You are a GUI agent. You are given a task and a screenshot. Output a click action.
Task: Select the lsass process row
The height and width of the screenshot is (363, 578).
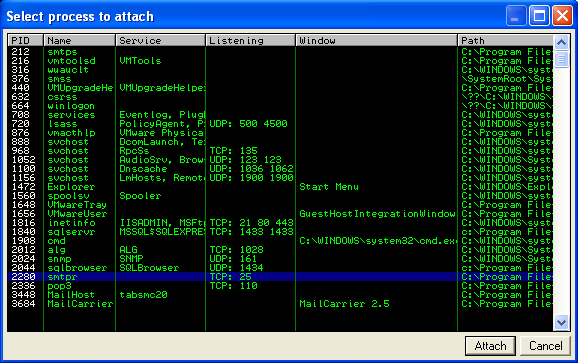point(280,124)
